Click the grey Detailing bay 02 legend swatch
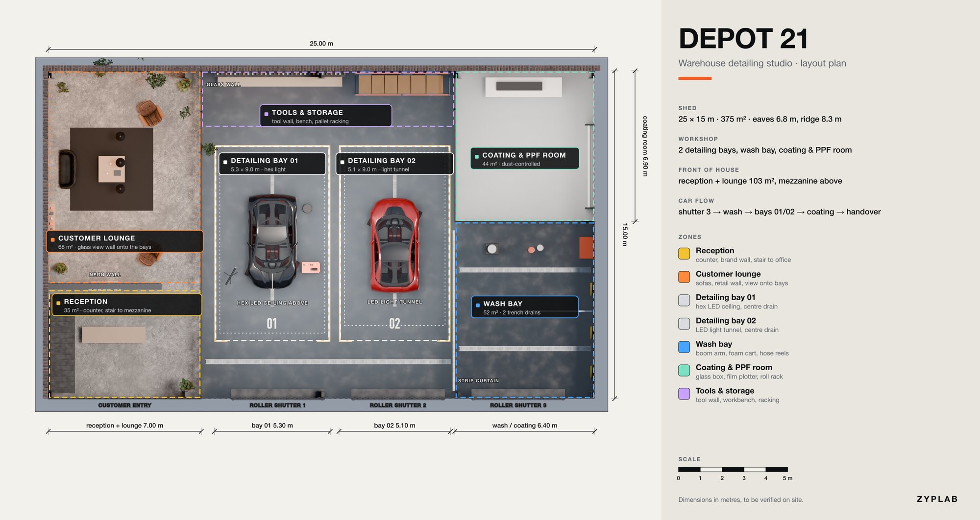The height and width of the screenshot is (520, 980). tap(684, 324)
